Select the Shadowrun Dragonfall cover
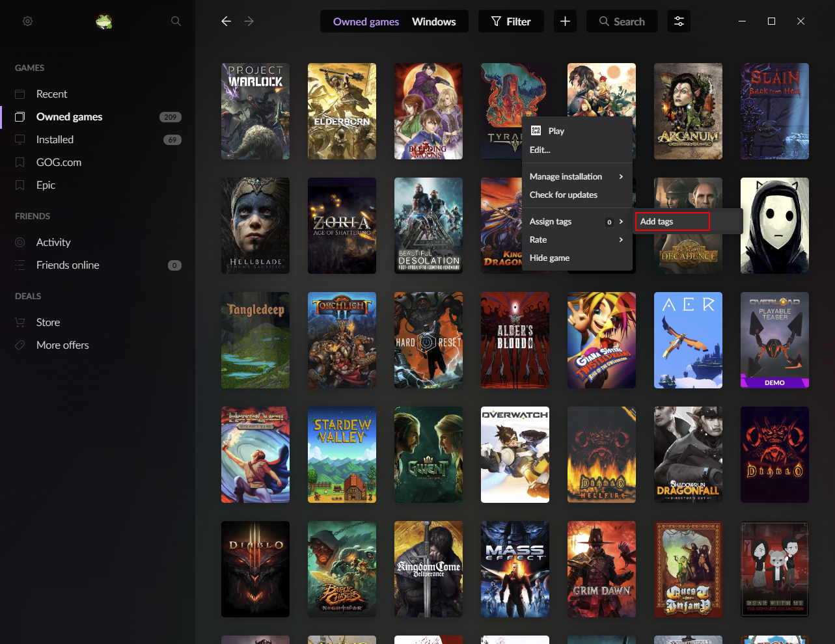Screen dimensions: 835x644 tap(688, 455)
